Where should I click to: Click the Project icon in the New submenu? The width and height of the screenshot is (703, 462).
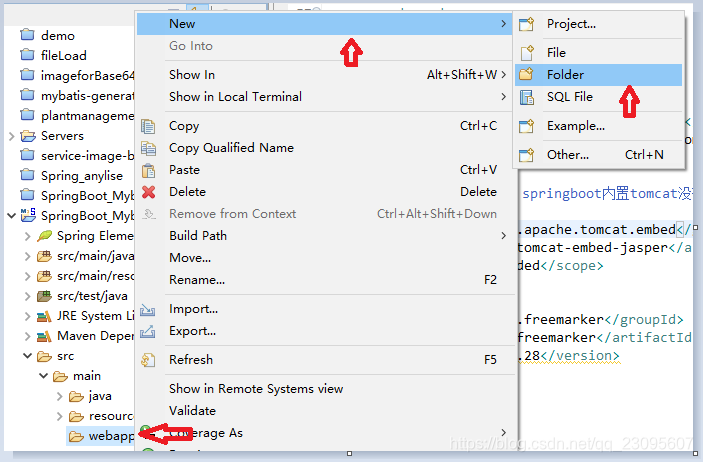pyautogui.click(x=526, y=24)
